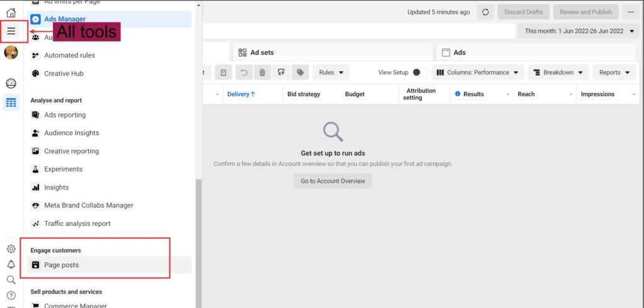
Task: Open the Rules dropdown
Action: [x=331, y=73]
